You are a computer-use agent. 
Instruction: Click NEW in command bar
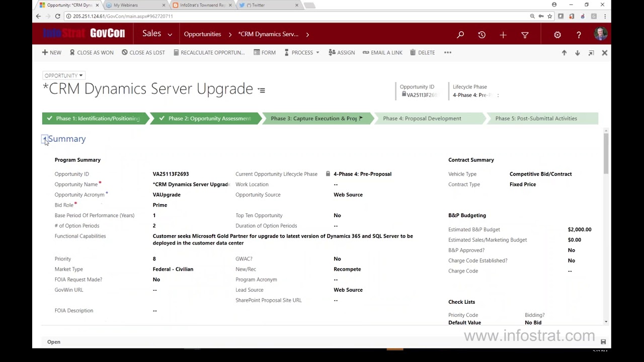coord(52,52)
